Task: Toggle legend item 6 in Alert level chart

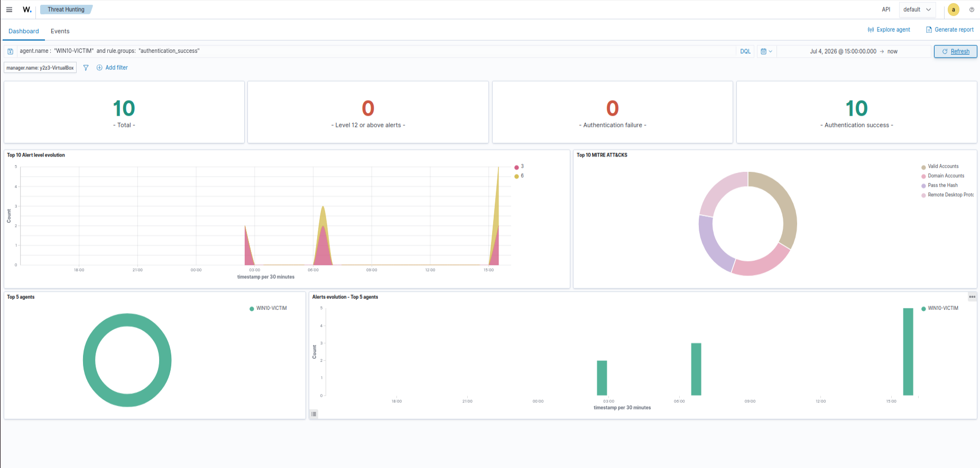Action: (519, 176)
